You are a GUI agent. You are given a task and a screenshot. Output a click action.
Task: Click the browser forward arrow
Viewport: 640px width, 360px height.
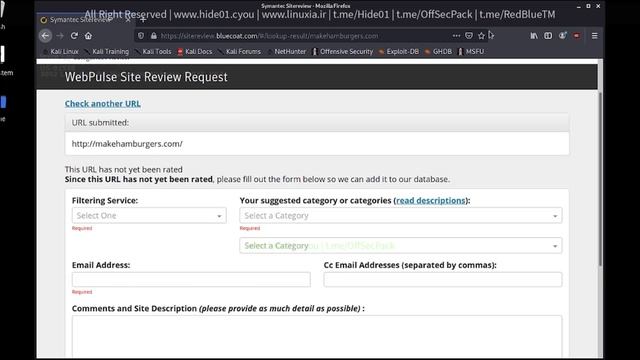(x=60, y=36)
